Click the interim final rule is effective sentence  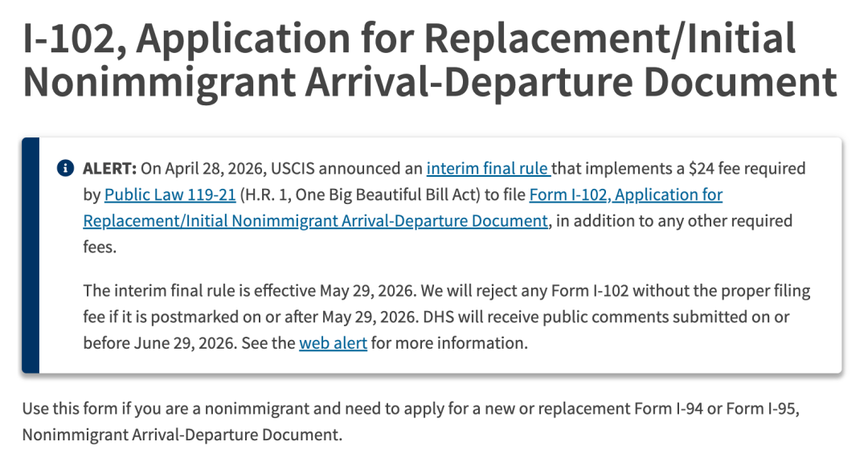[x=248, y=291]
